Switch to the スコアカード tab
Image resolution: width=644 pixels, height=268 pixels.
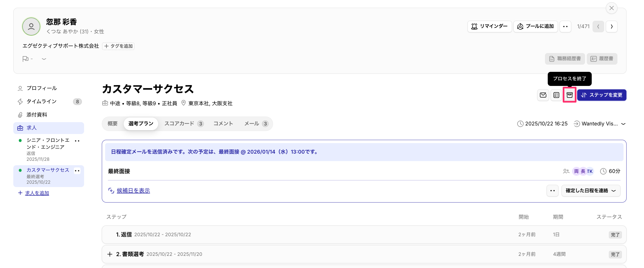184,124
